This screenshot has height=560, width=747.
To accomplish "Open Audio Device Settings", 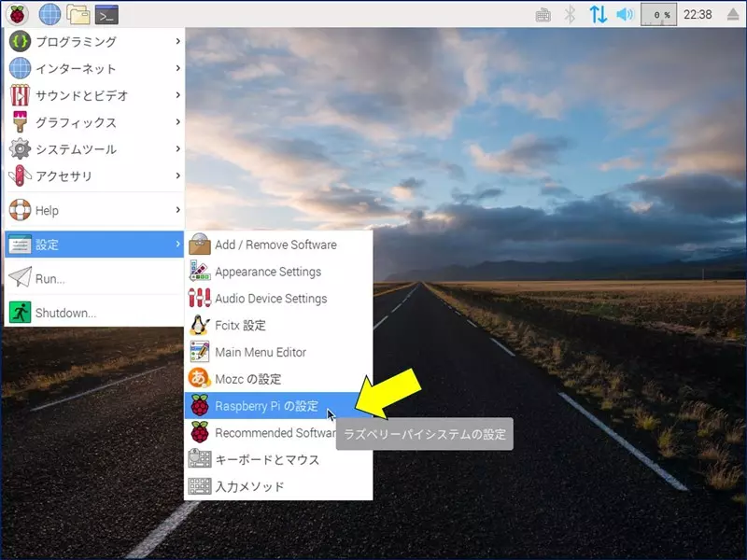I will (278, 298).
